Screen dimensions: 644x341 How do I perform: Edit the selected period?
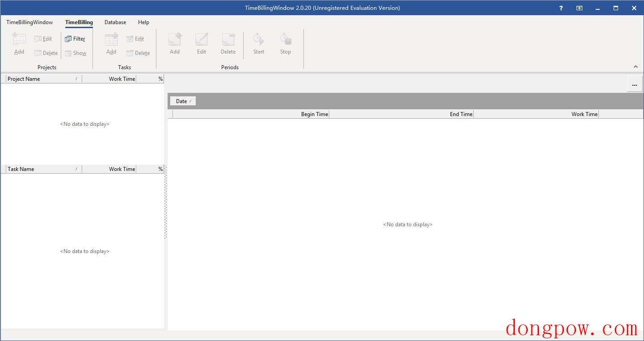202,44
